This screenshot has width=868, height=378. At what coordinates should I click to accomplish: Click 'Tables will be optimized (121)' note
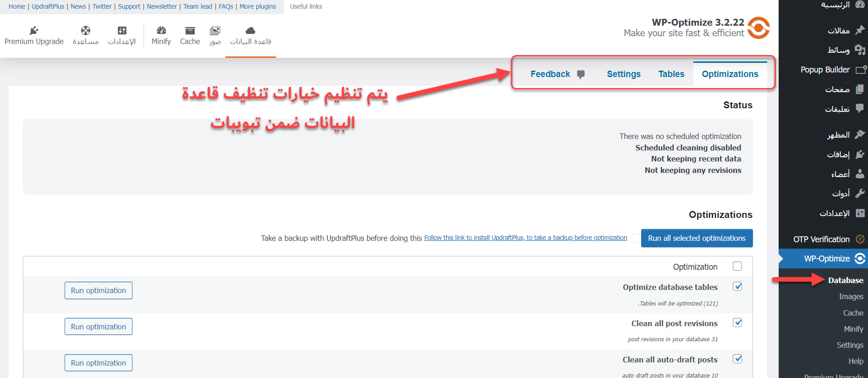pyautogui.click(x=678, y=303)
